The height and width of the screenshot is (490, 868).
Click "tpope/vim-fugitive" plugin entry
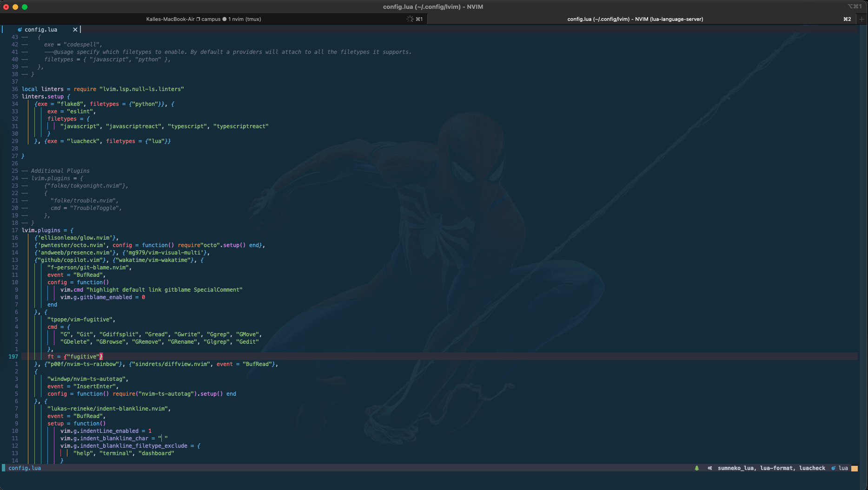[x=80, y=320]
